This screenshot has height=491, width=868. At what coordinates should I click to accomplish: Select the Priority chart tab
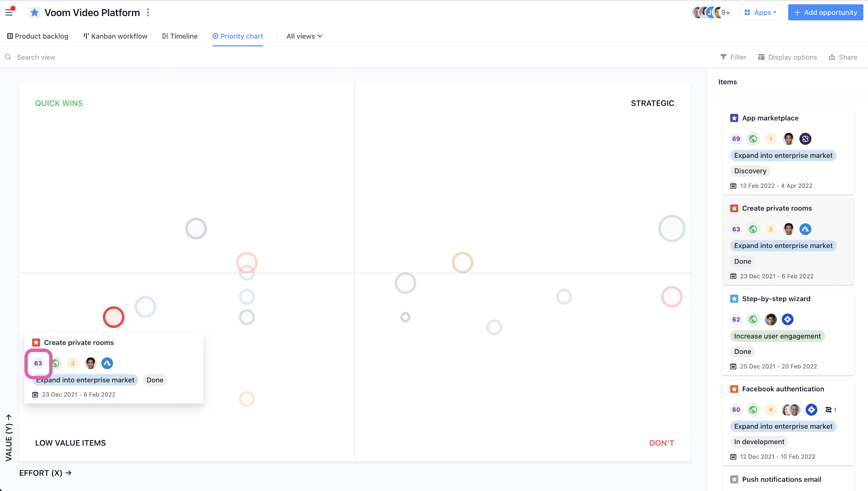[238, 36]
